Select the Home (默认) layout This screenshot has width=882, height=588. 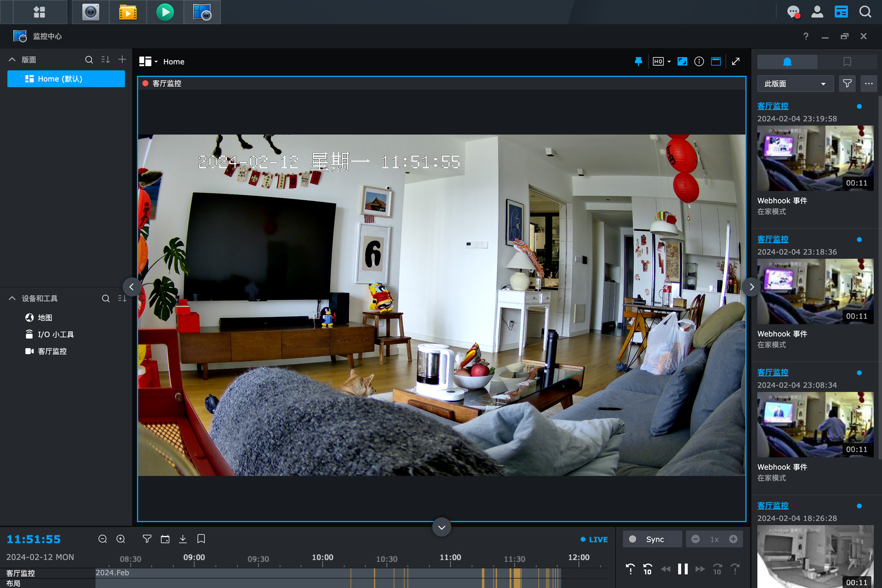click(66, 79)
